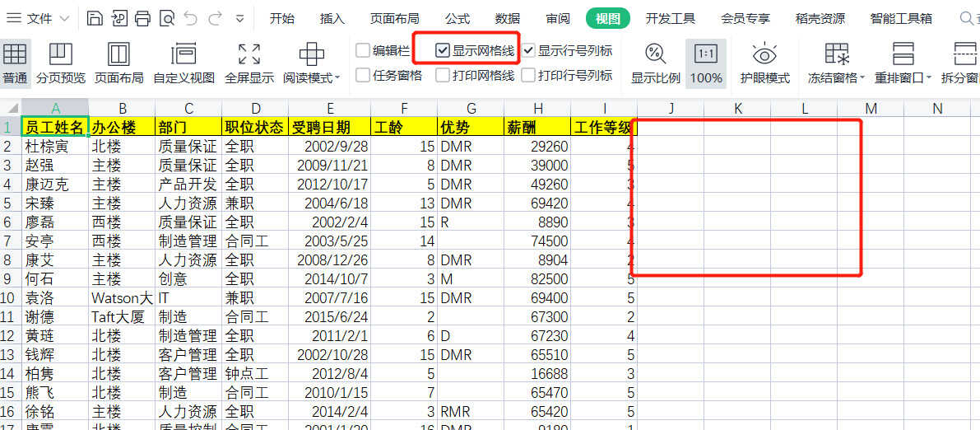Open the 阅读模式 dropdown arrow
Image resolution: width=980 pixels, height=430 pixels.
click(337, 78)
